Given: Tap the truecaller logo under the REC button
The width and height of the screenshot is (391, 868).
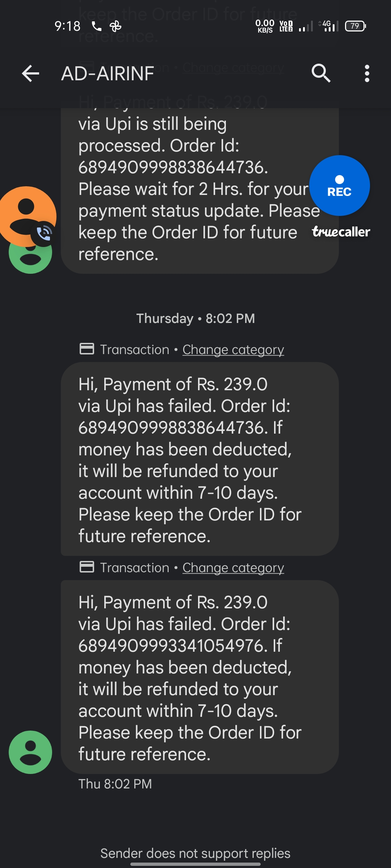Looking at the screenshot, I should [341, 232].
